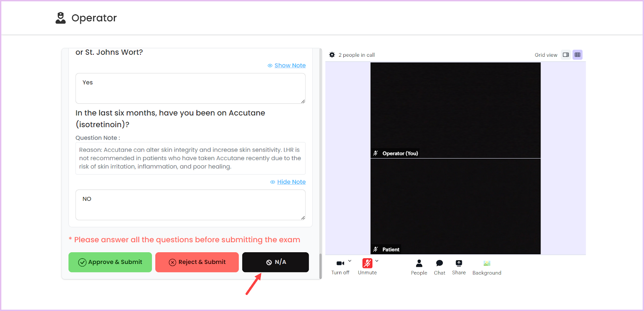Hide Note for the Accutane question
644x311 pixels.
pos(291,182)
